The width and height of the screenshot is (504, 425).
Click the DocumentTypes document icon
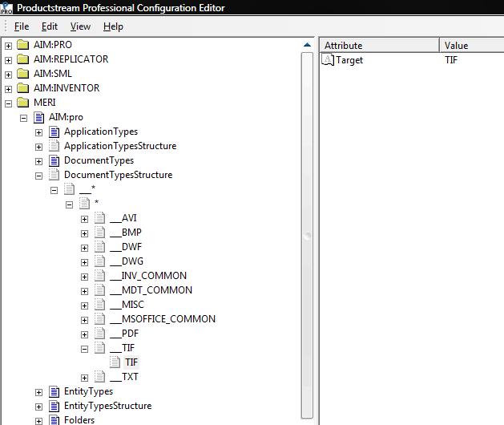(54, 160)
